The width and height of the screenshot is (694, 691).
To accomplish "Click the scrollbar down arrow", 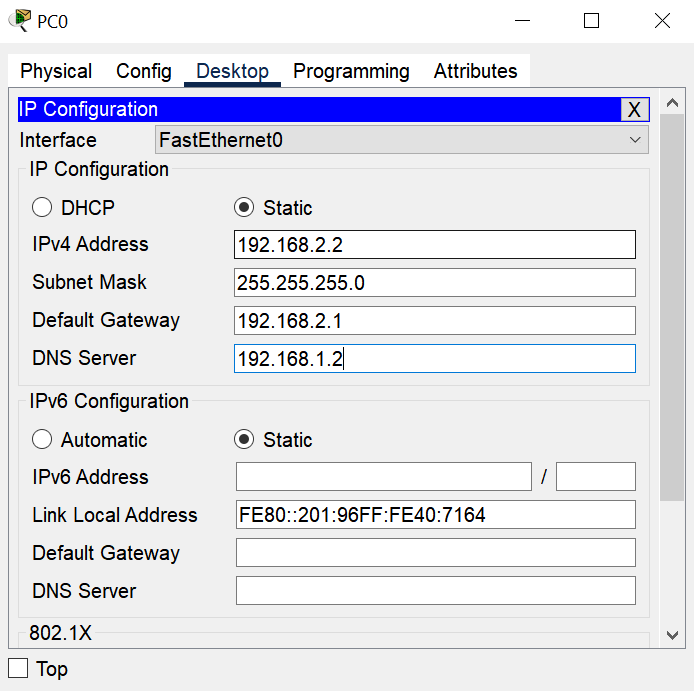I will pos(672,635).
